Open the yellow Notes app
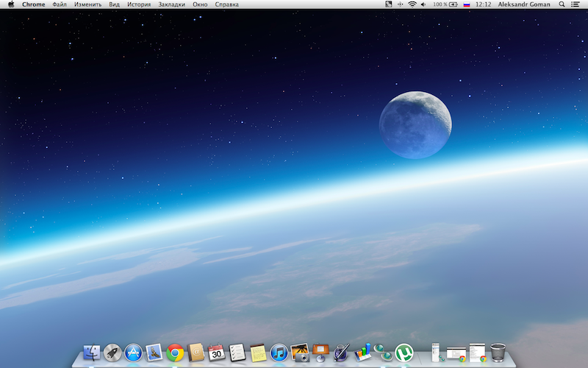 258,353
